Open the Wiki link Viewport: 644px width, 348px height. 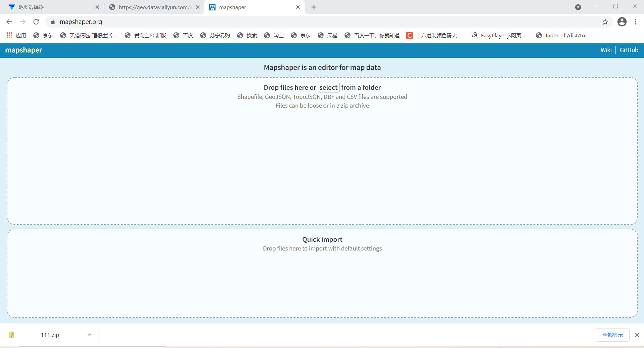(606, 50)
